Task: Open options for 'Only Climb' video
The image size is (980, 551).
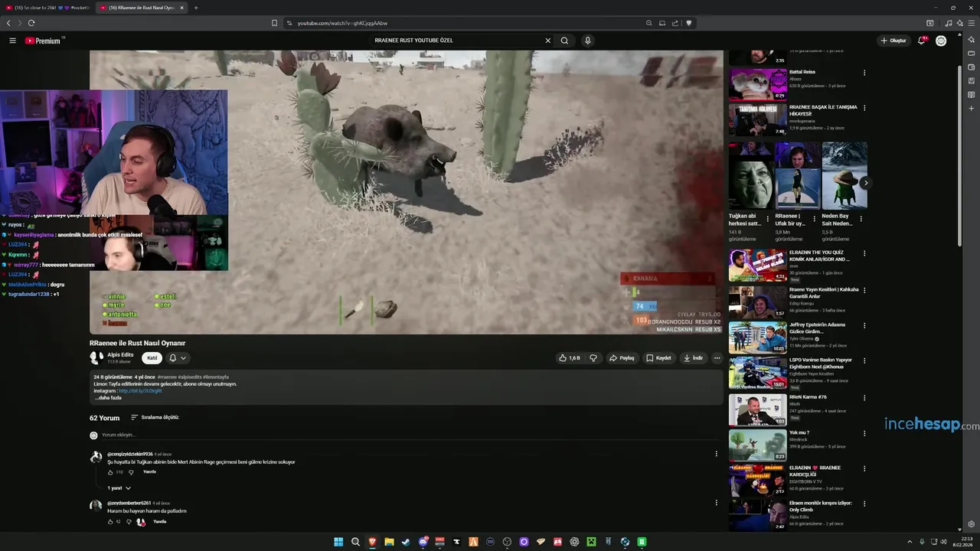Action: pyautogui.click(x=864, y=504)
